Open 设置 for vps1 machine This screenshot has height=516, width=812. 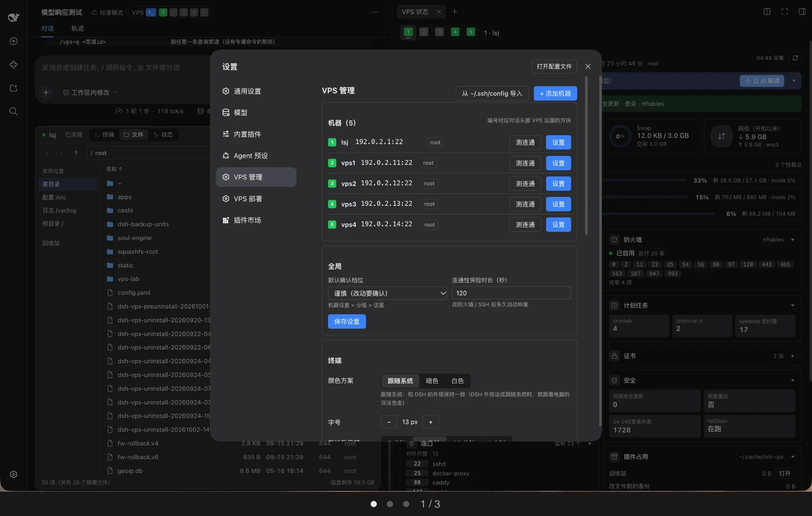(558, 163)
